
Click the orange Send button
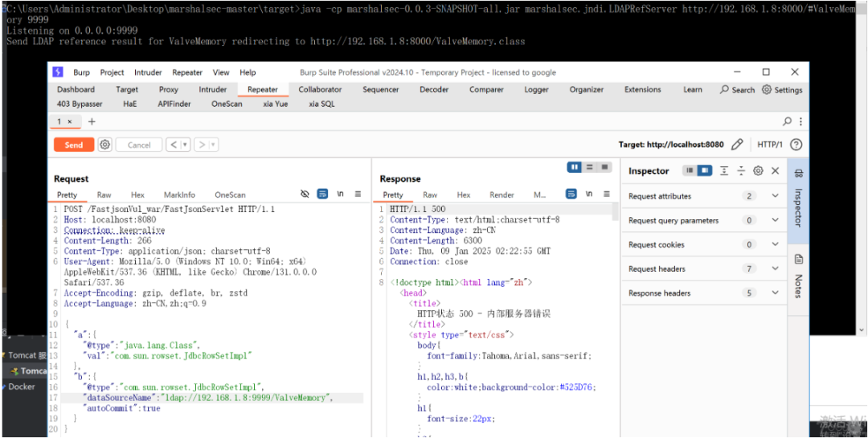tap(74, 145)
